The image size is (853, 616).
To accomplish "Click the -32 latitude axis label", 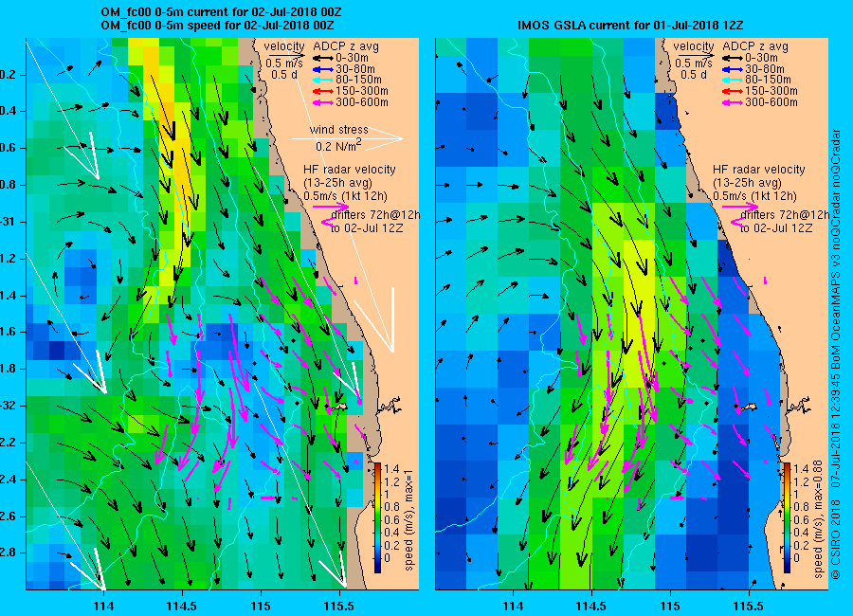I will click(10, 406).
